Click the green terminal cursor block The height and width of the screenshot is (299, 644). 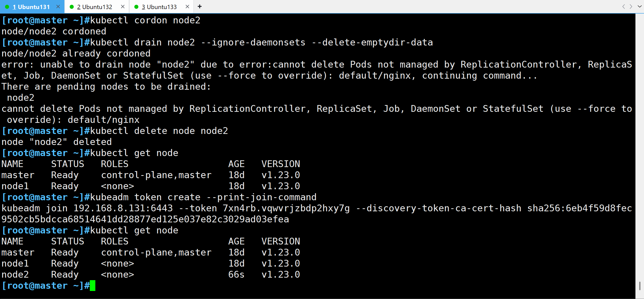93,286
